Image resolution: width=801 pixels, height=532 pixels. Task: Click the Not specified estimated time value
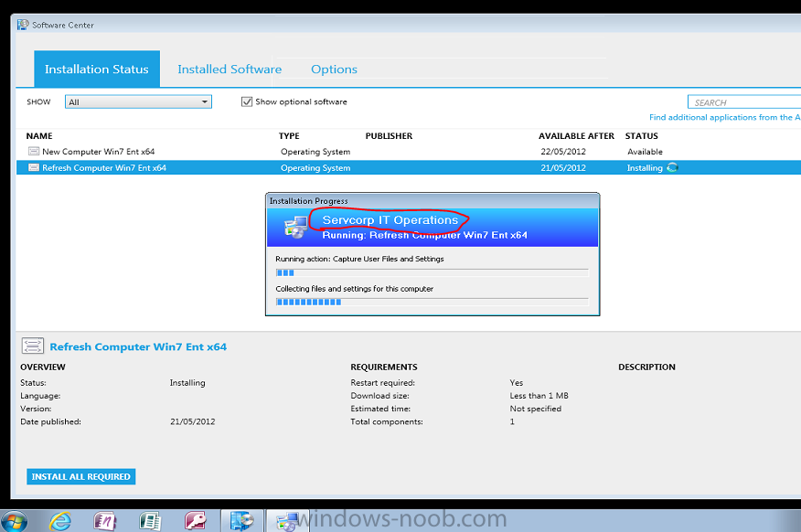click(535, 409)
